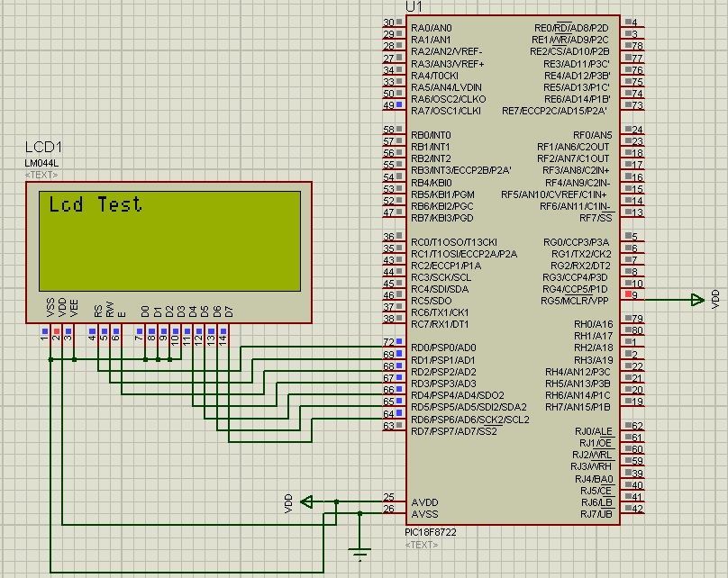Click pin number 63 on the PIC
Viewport: 728px width, 578px height.
(388, 425)
